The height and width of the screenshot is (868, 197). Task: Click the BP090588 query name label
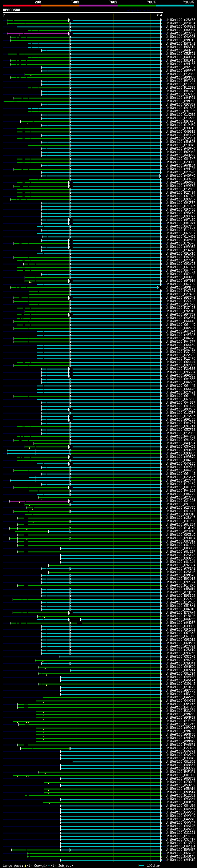click(11, 10)
